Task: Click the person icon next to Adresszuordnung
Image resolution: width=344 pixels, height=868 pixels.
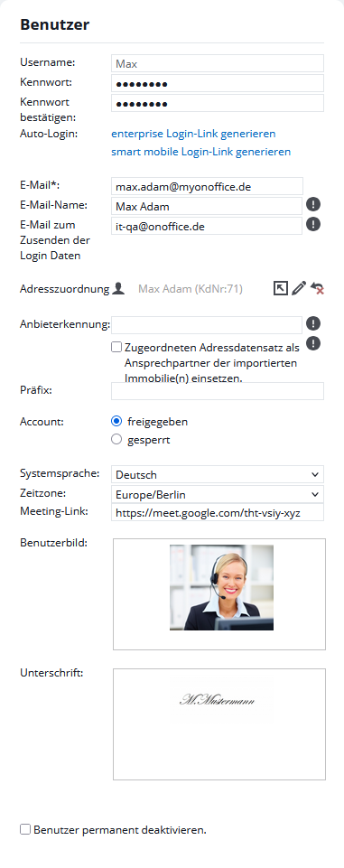Action: (117, 288)
